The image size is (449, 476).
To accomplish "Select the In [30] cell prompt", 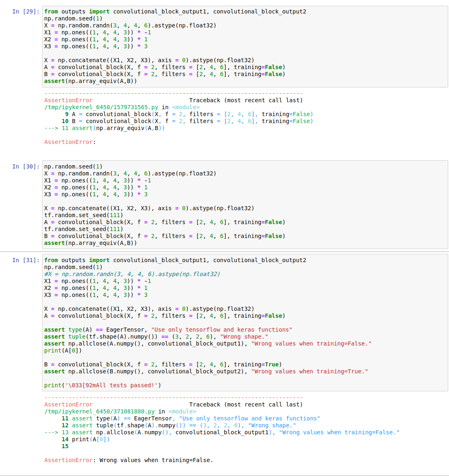I will point(26,166).
